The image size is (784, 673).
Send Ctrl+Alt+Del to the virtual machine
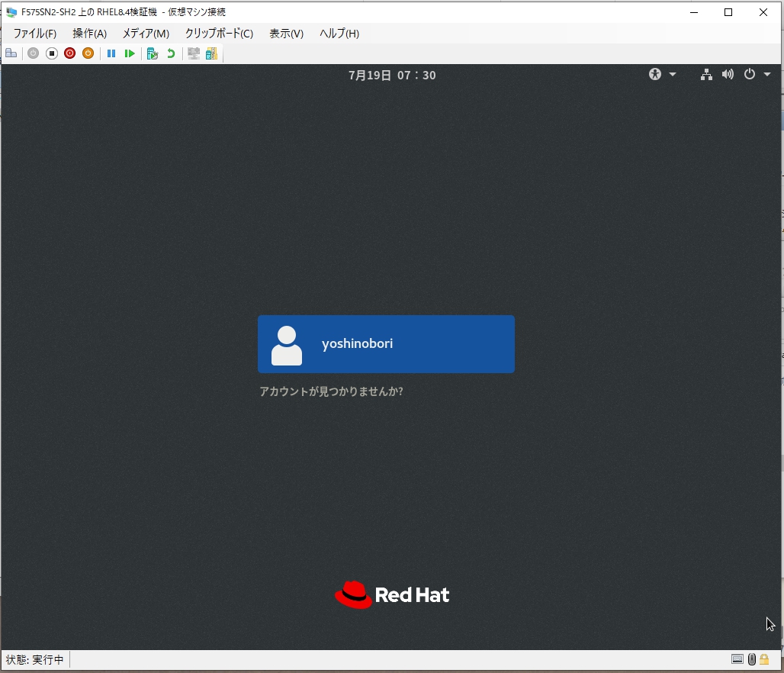click(x=11, y=53)
